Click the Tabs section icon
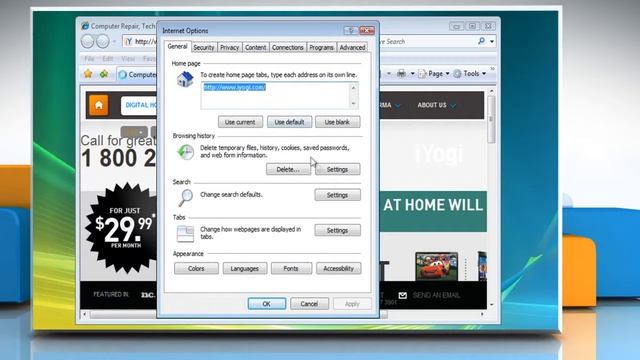Image resolution: width=640 pixels, height=360 pixels. point(185,234)
